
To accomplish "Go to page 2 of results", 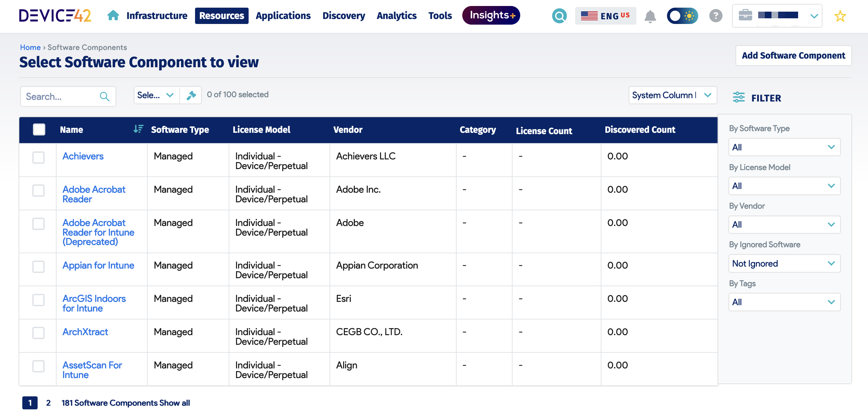I will [48, 403].
